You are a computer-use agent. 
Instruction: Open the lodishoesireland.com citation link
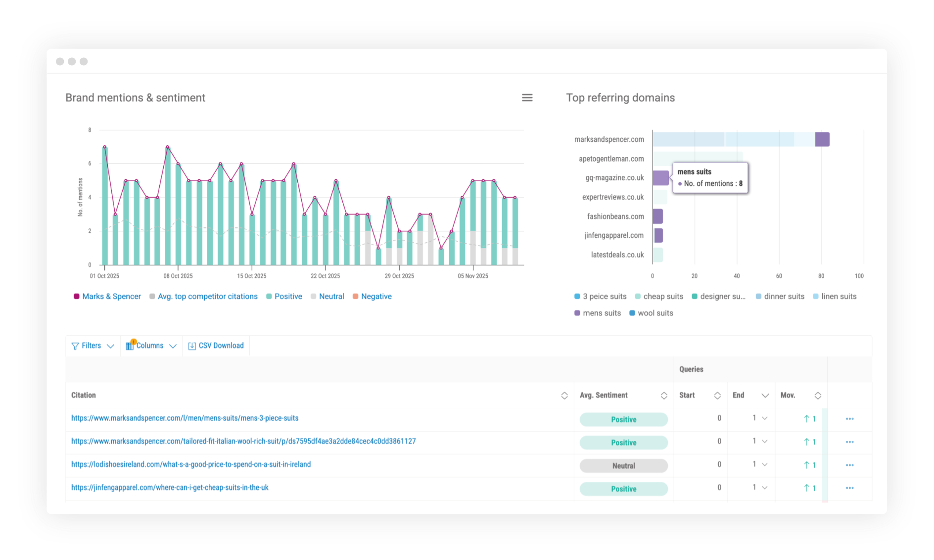pos(191,464)
